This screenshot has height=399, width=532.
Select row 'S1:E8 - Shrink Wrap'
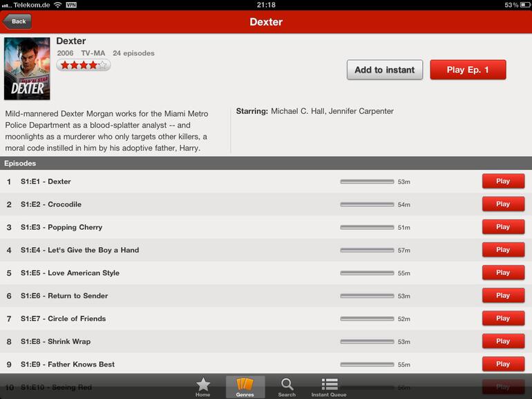coord(266,342)
